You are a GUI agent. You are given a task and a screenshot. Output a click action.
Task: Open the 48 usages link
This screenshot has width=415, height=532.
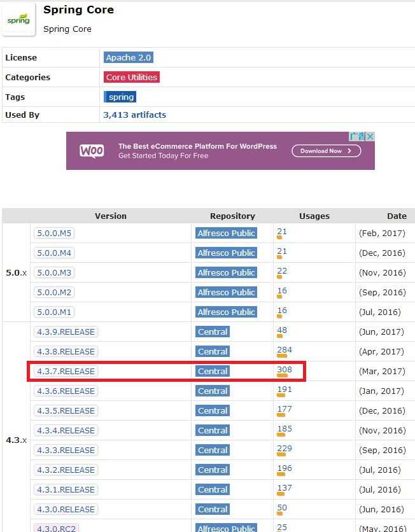point(282,330)
